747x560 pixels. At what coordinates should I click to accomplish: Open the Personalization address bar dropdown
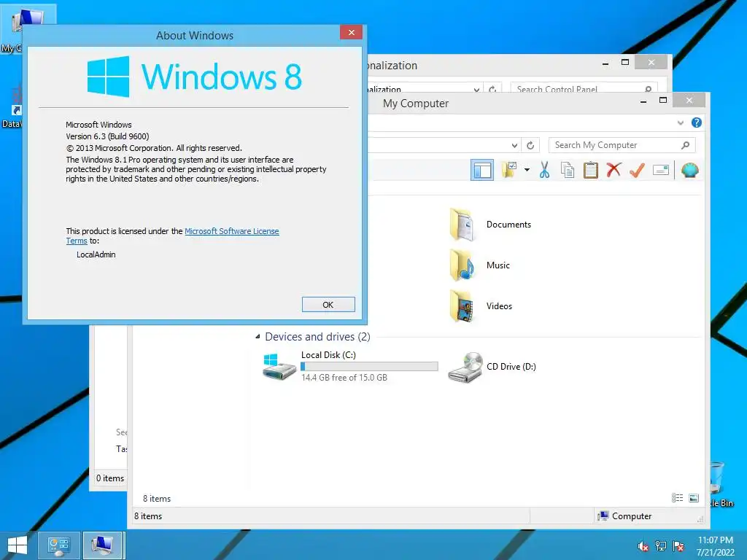[x=476, y=89]
